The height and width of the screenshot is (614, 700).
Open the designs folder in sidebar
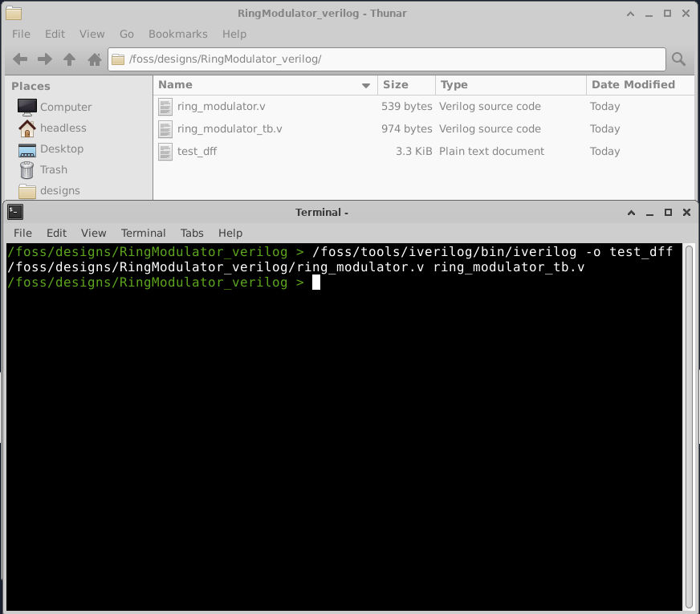pyautogui.click(x=59, y=190)
